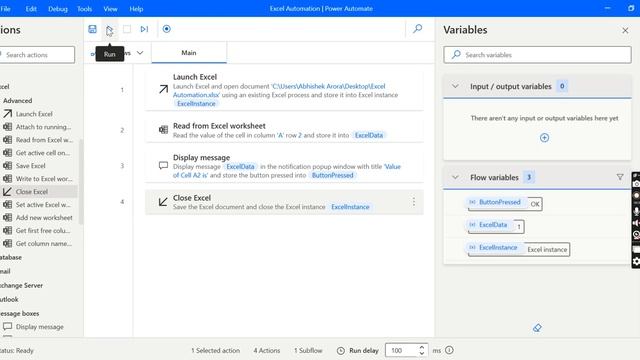The image size is (640, 360).
Task: Run the flow with the Run button
Action: (x=109, y=29)
